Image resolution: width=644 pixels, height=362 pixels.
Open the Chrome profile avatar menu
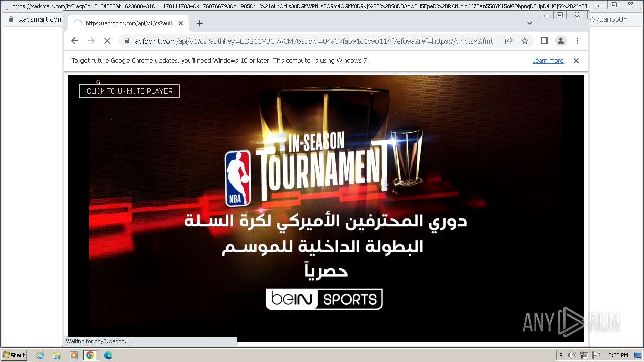pos(561,41)
